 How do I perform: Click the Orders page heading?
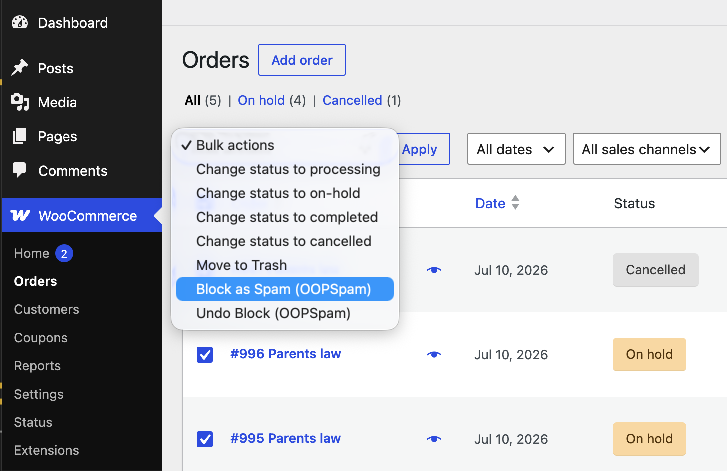tap(216, 60)
